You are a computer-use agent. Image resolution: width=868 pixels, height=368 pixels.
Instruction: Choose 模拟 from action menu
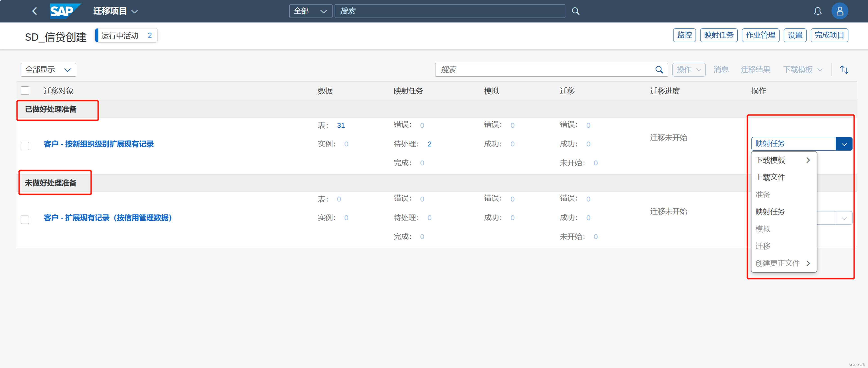[x=783, y=229]
